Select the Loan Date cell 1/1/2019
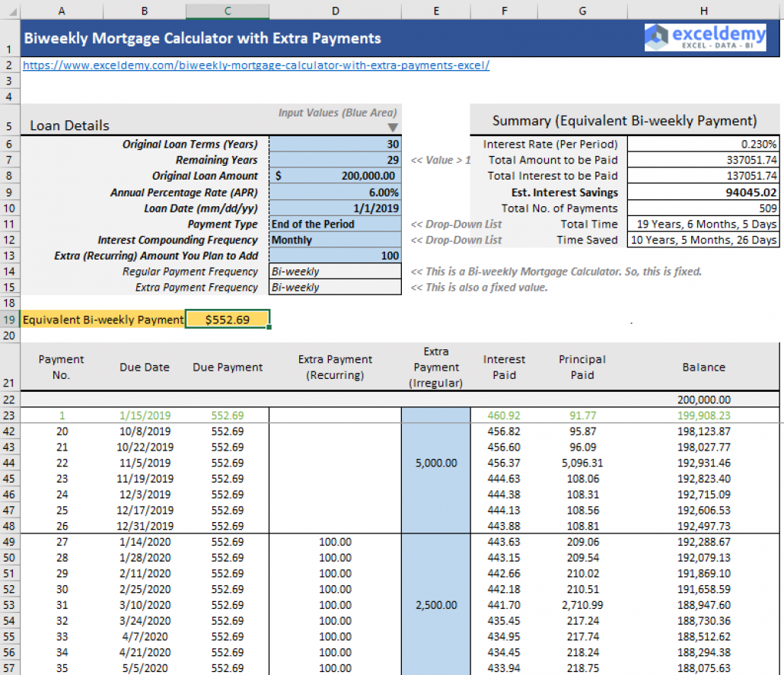The height and width of the screenshot is (675, 784). tap(335, 208)
